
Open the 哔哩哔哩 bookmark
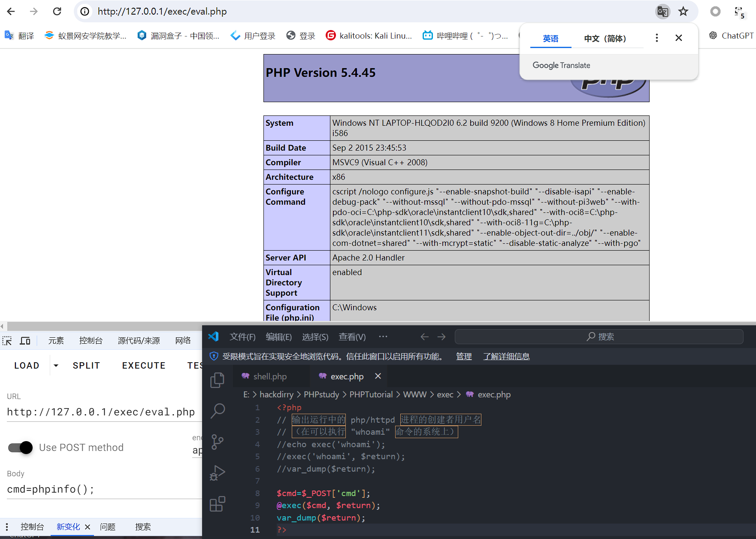pyautogui.click(x=465, y=36)
